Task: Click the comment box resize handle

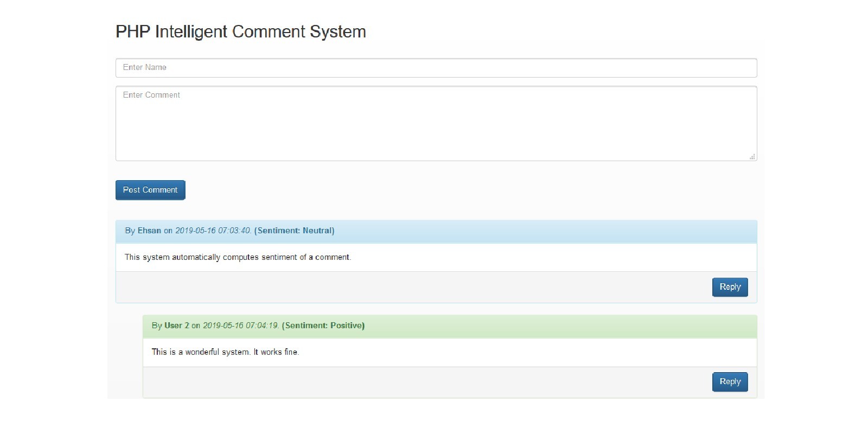Action: click(x=752, y=157)
